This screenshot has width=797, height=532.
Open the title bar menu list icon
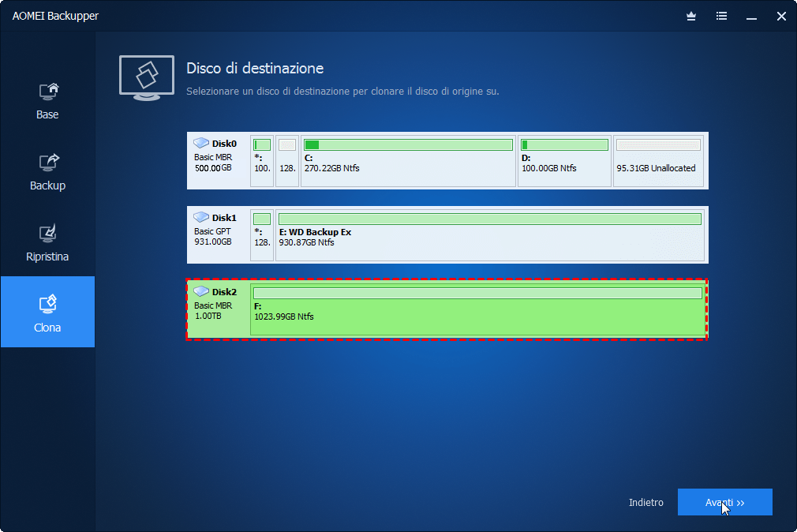coord(721,17)
